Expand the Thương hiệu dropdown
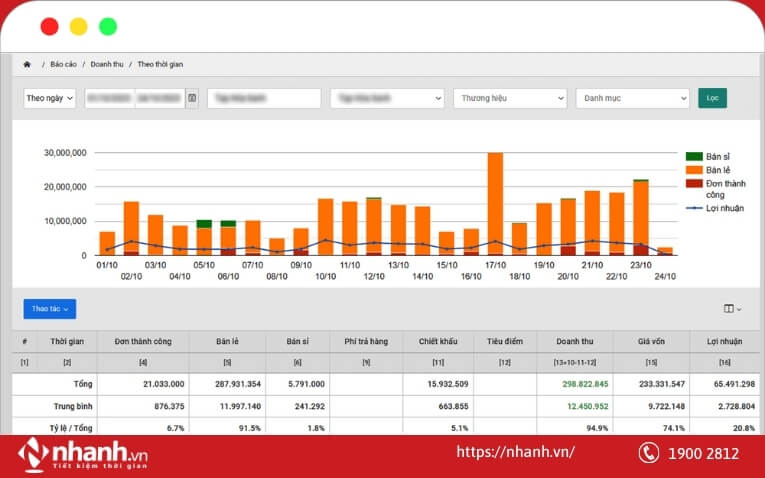This screenshot has height=478, width=765. pyautogui.click(x=510, y=98)
